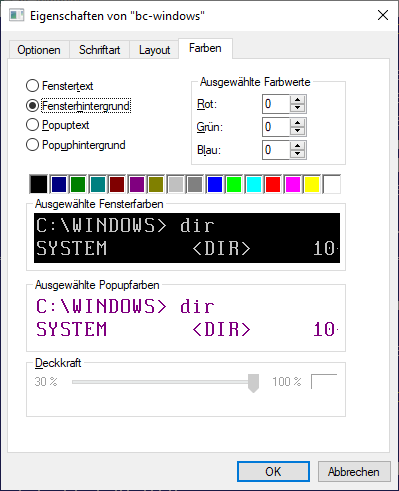Switch to the Optionen tab
Screen dimensions: 399x491
[39, 50]
